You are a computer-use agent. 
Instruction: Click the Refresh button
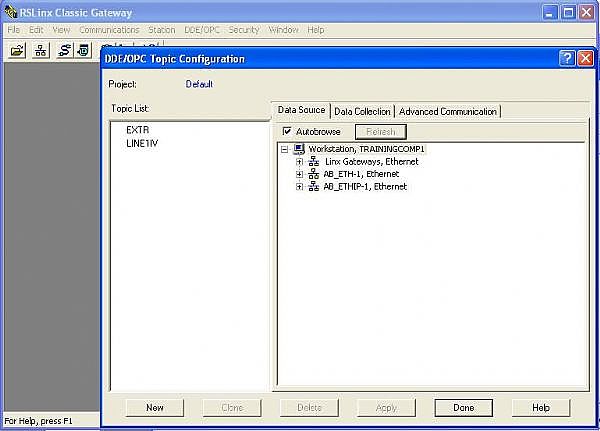(381, 132)
